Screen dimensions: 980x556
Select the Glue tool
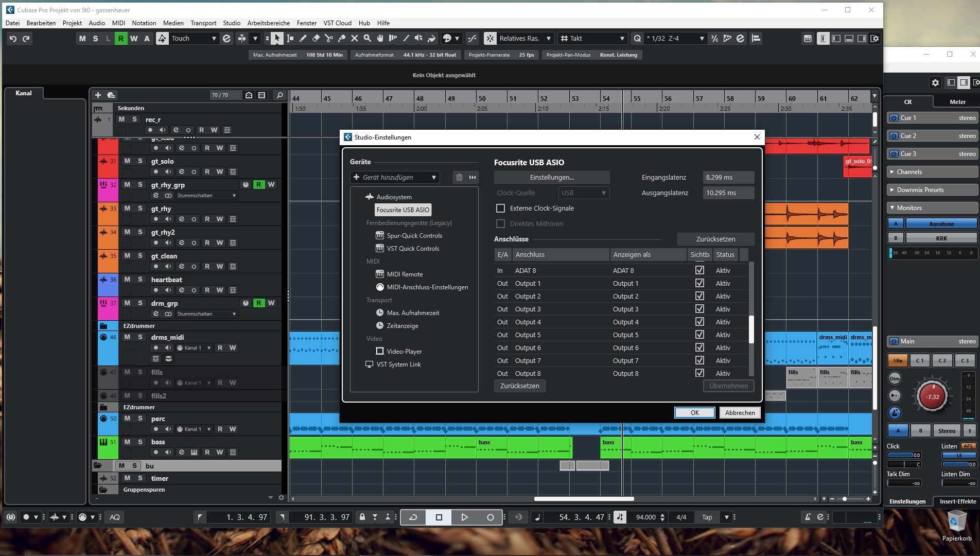(x=342, y=39)
